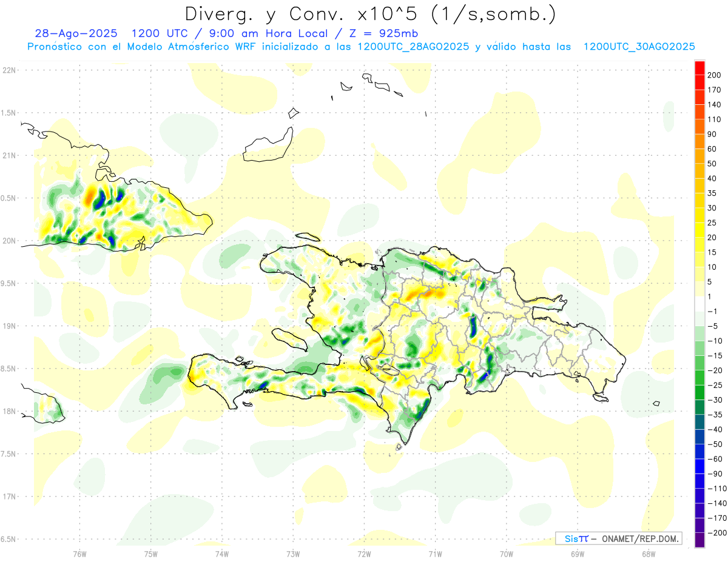
Task: Click the 0.5N latitude label
Action: click(x=9, y=198)
